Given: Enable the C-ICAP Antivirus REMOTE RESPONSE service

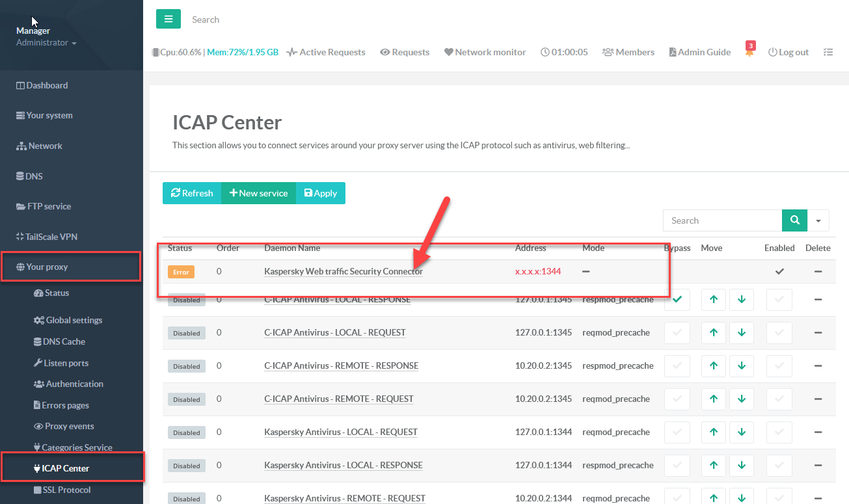Looking at the screenshot, I should tap(779, 365).
